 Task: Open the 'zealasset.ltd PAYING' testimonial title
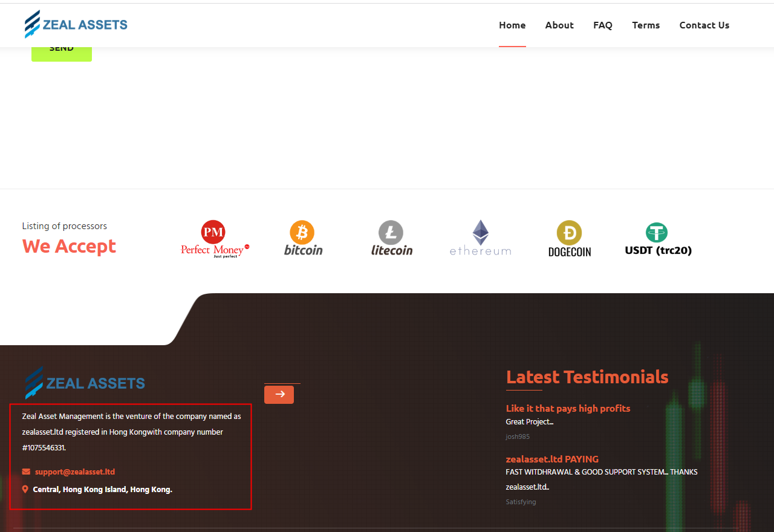552,459
